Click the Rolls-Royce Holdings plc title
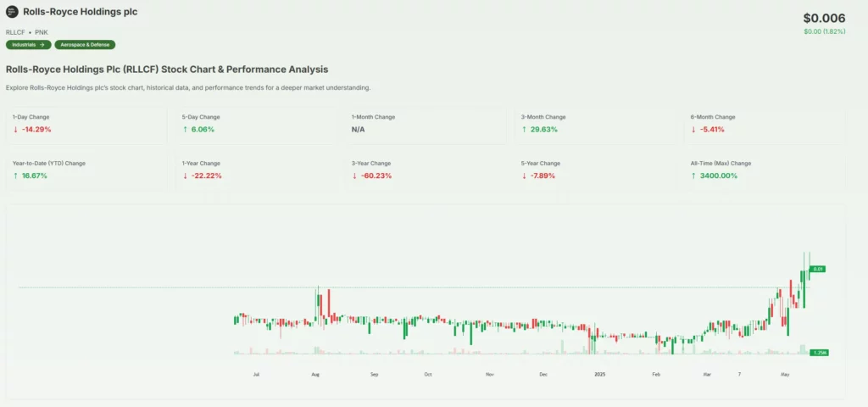The image size is (868, 407). point(81,13)
